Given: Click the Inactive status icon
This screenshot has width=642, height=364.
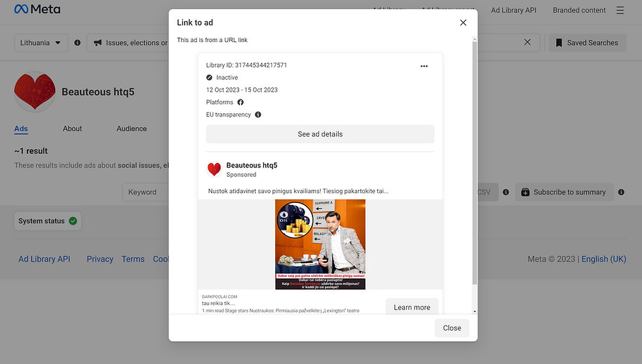Looking at the screenshot, I should coord(209,77).
